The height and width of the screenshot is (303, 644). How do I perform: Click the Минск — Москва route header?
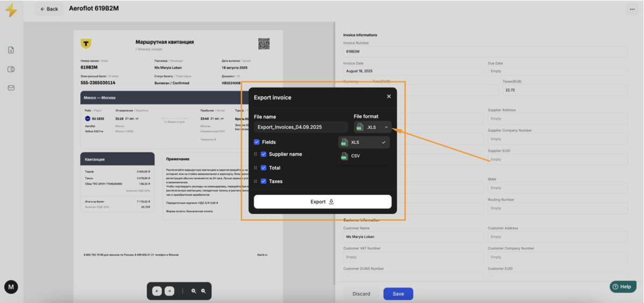pyautogui.click(x=100, y=98)
